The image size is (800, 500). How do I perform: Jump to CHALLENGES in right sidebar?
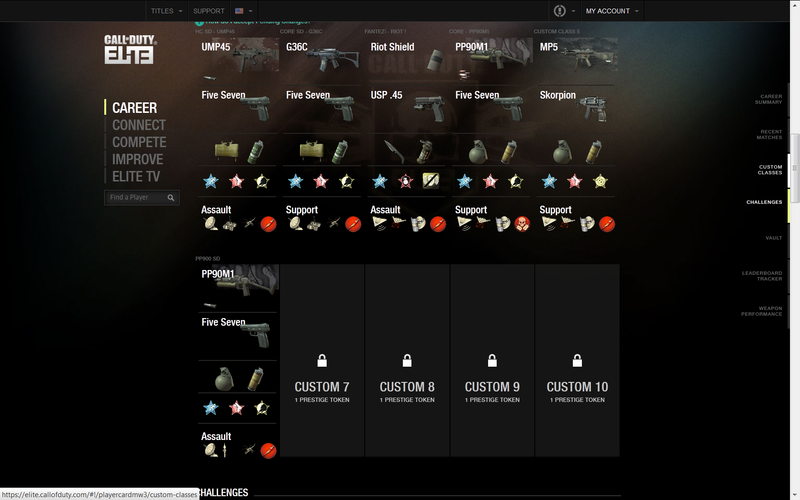(764, 202)
